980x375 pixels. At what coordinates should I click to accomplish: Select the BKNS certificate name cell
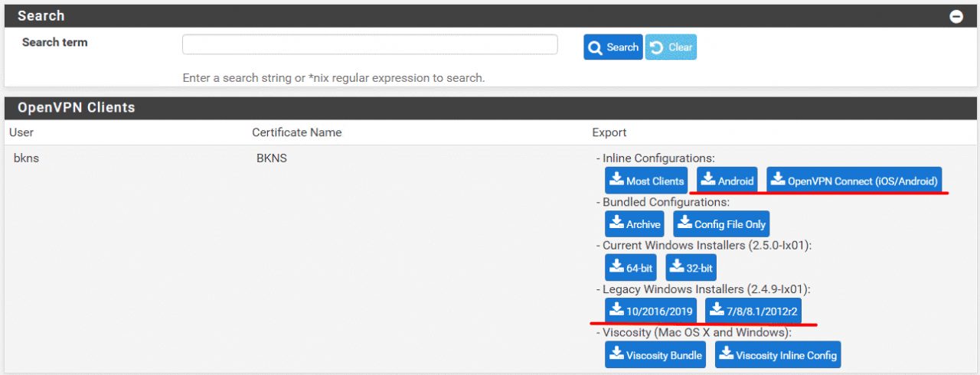[x=271, y=158]
